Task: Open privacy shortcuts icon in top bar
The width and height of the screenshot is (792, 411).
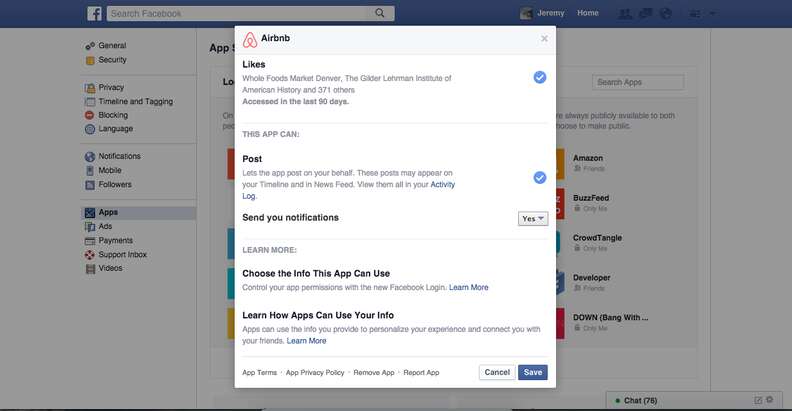Action: point(696,14)
